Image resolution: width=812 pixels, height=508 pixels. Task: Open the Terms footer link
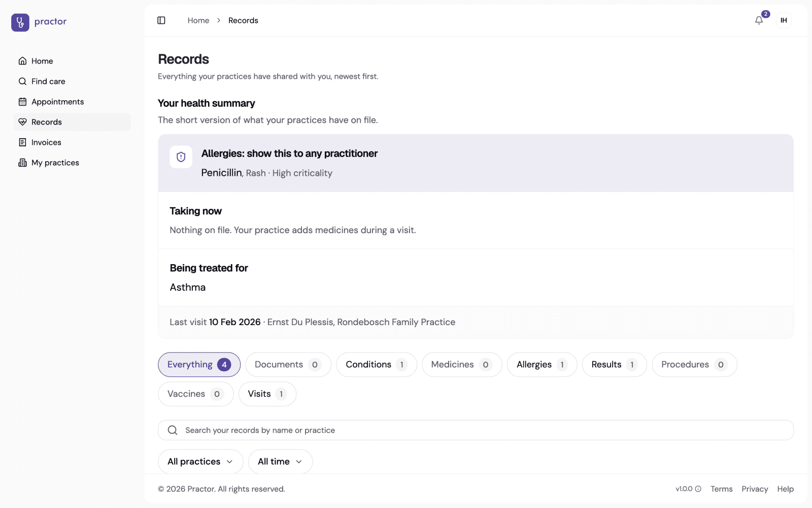[x=721, y=489]
